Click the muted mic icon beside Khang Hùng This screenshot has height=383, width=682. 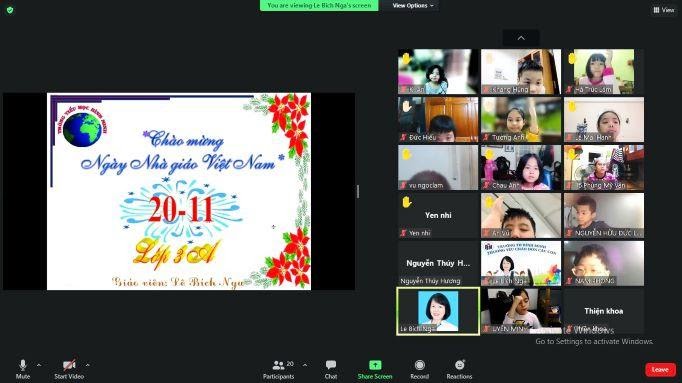pos(486,90)
